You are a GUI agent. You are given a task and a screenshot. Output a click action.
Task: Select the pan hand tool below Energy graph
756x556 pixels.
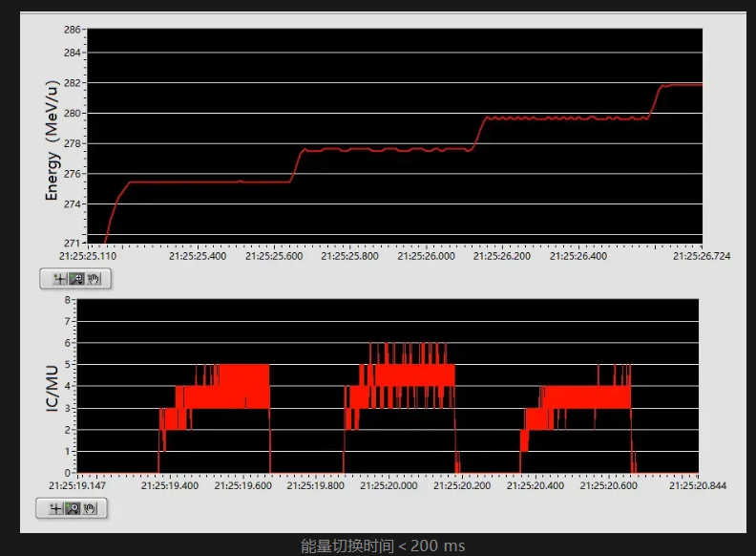pos(93,279)
